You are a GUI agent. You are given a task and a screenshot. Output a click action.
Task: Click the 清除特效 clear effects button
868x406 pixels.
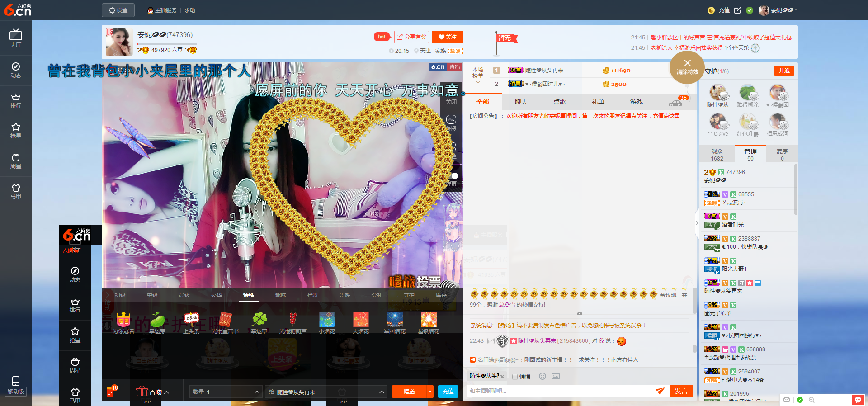coord(687,67)
